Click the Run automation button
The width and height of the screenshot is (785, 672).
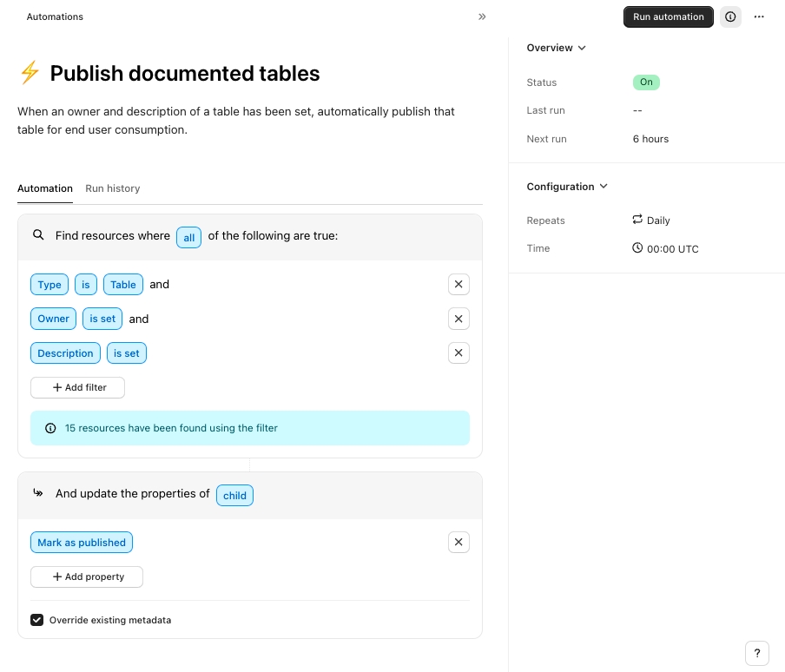669,17
